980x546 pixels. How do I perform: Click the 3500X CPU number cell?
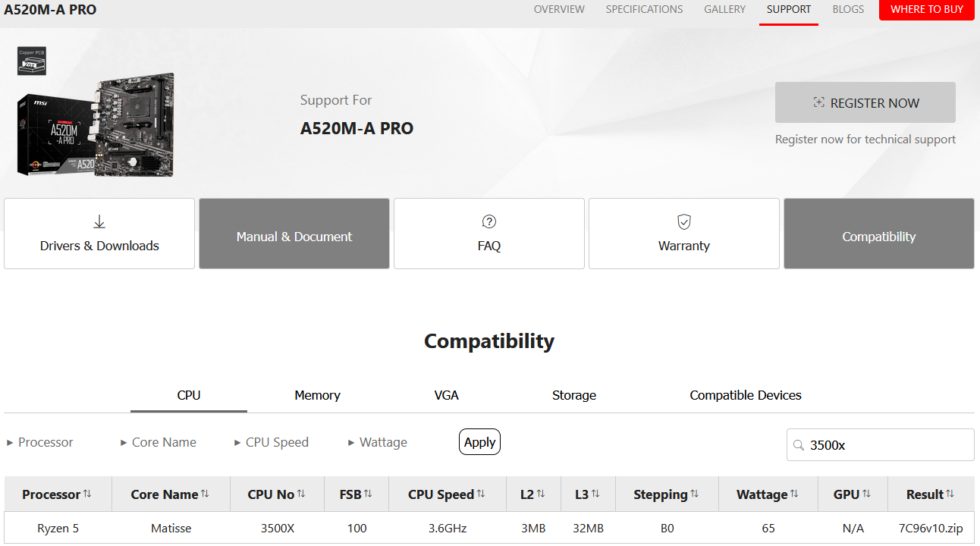tap(277, 528)
